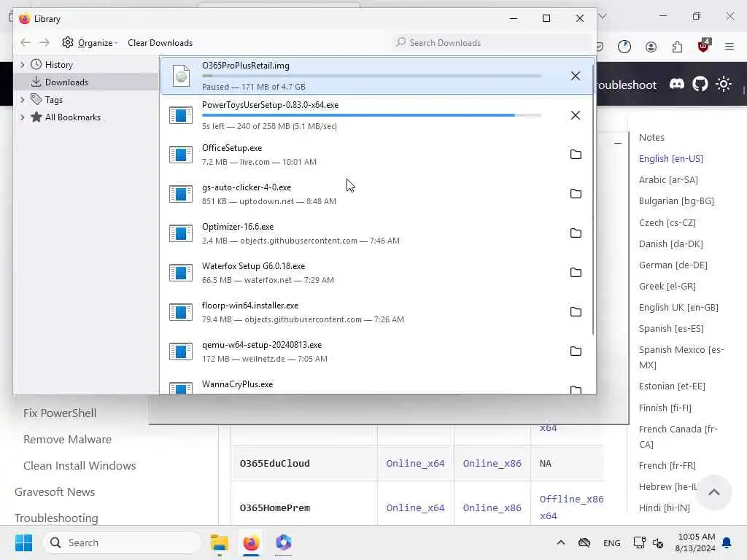Screen dimensions: 747x560
Task: Click the Firefox downloads progress icon
Action: click(x=624, y=47)
